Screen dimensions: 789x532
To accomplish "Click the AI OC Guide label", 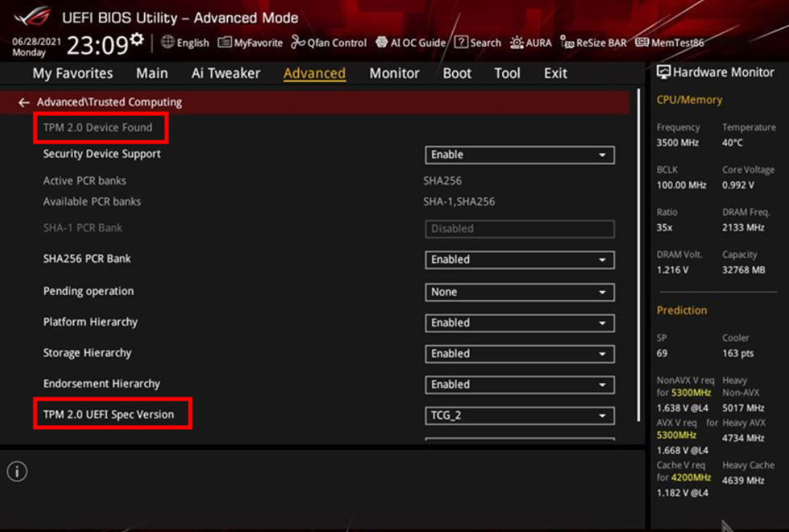I will [418, 43].
